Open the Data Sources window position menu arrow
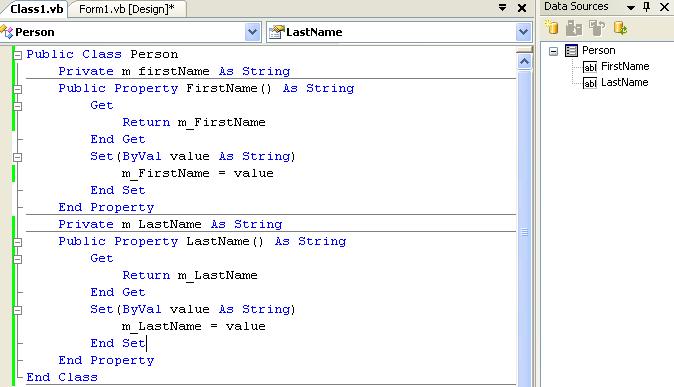674x387 pixels. click(x=631, y=7)
